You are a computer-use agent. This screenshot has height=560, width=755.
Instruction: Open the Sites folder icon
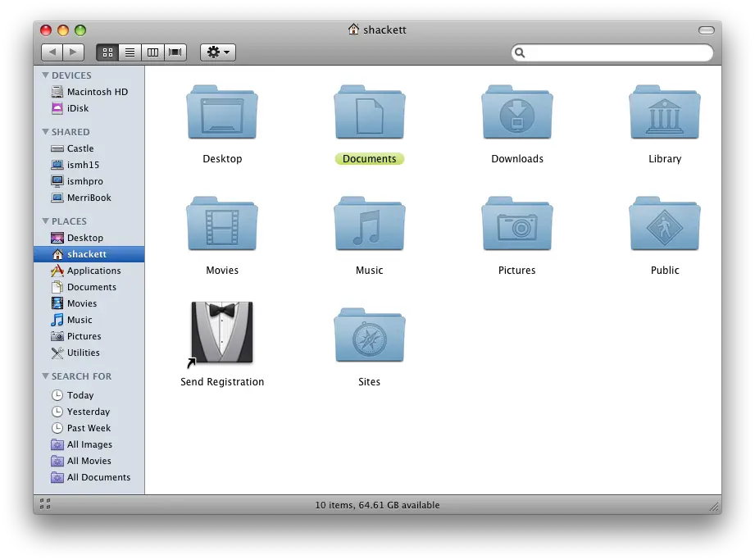pyautogui.click(x=370, y=335)
